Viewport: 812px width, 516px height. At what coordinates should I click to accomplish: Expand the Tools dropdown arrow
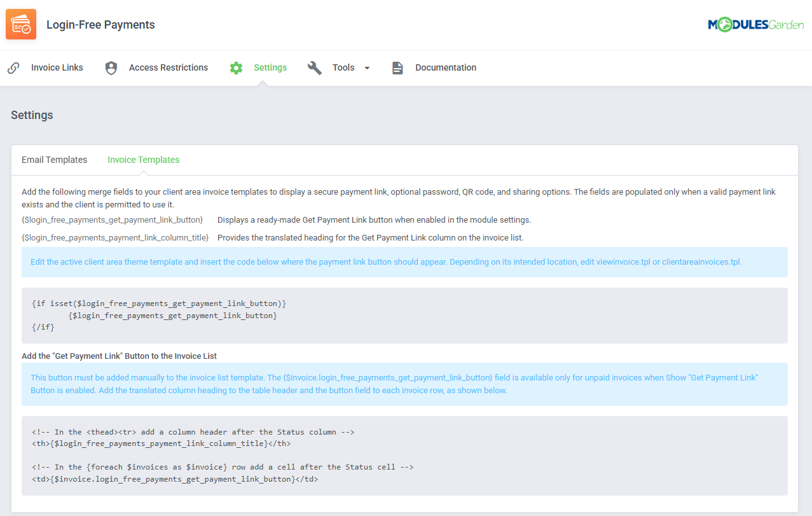[x=367, y=68]
